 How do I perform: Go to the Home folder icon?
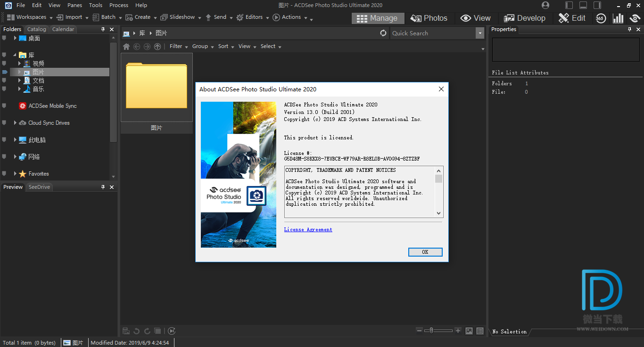click(x=126, y=46)
